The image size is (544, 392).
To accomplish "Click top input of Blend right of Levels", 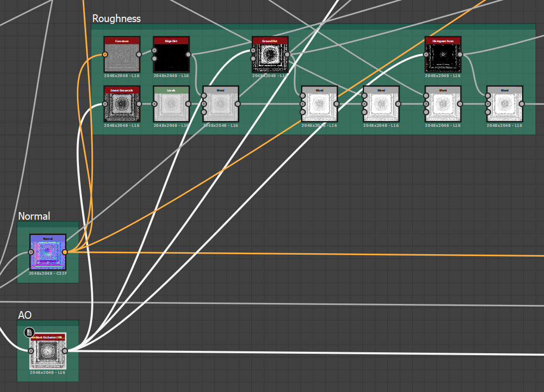I will pos(204,96).
